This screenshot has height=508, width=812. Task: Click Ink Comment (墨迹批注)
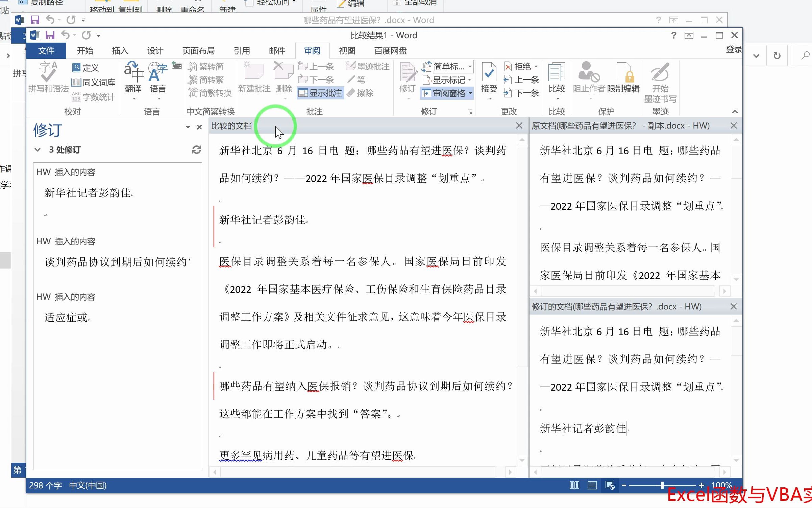click(368, 67)
